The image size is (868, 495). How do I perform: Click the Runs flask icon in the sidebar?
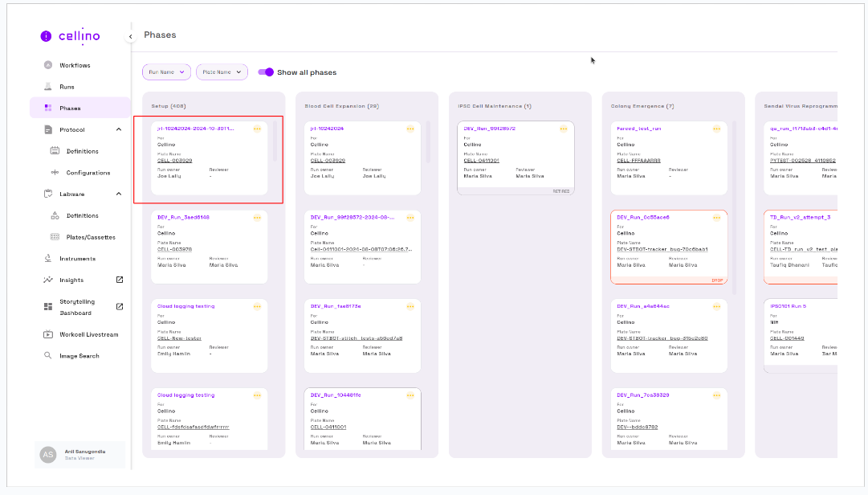[48, 87]
